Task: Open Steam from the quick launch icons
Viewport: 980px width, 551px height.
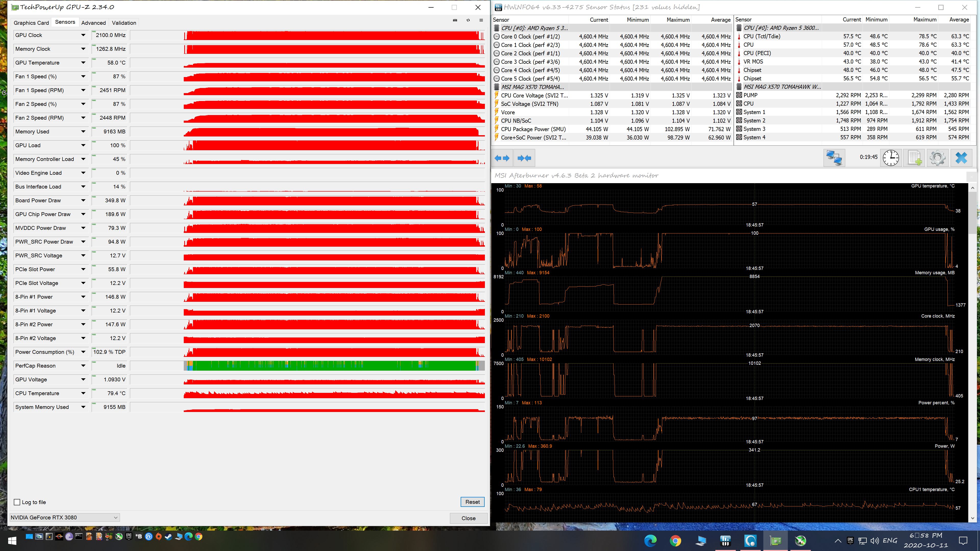Action: [x=168, y=536]
